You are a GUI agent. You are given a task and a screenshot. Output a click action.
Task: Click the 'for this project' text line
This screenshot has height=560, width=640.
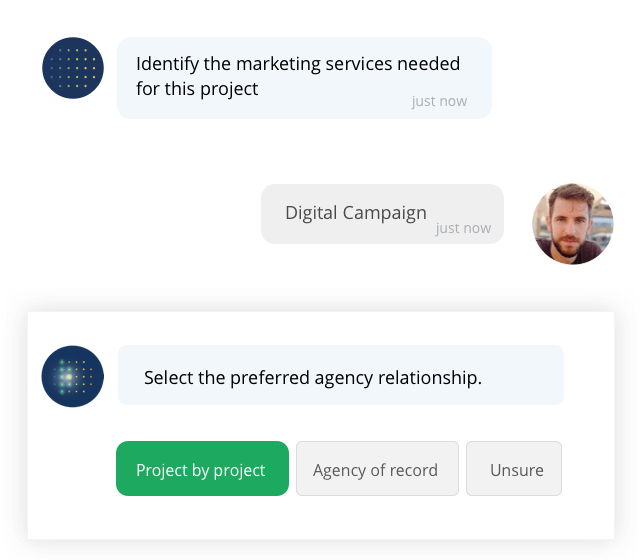[197, 89]
